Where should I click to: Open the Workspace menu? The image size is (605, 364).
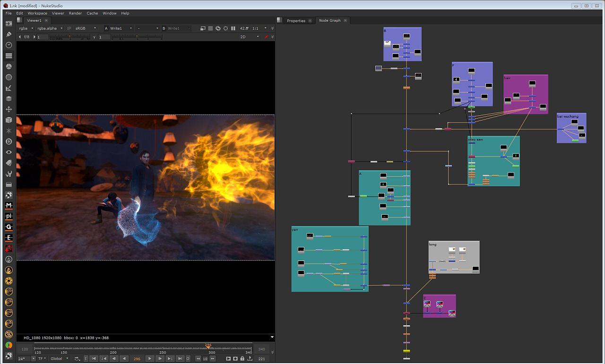pos(37,13)
